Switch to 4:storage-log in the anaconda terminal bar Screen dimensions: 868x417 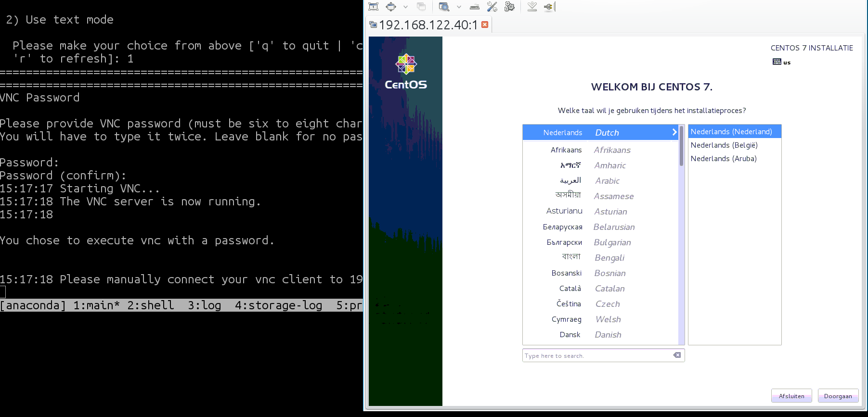coord(279,305)
